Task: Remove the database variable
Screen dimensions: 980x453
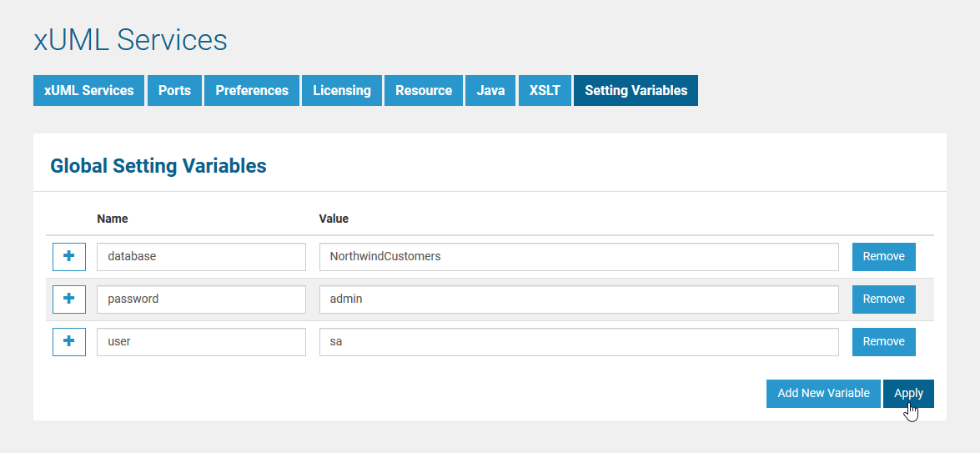Action: pos(883,257)
